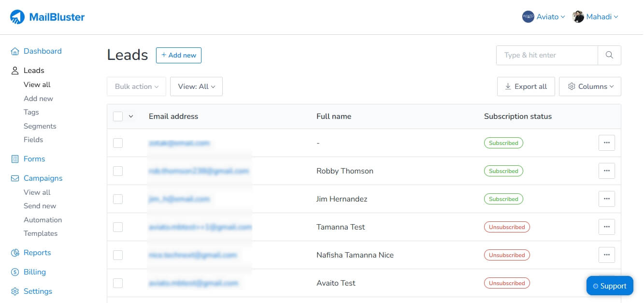
Task: Check the checkbox next to Jim Hernandez
Action: pos(118,199)
